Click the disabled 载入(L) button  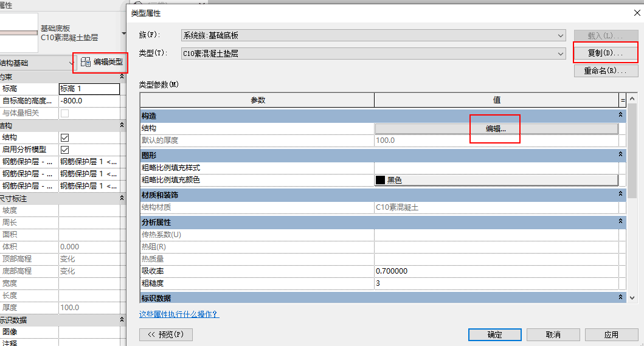pos(606,36)
